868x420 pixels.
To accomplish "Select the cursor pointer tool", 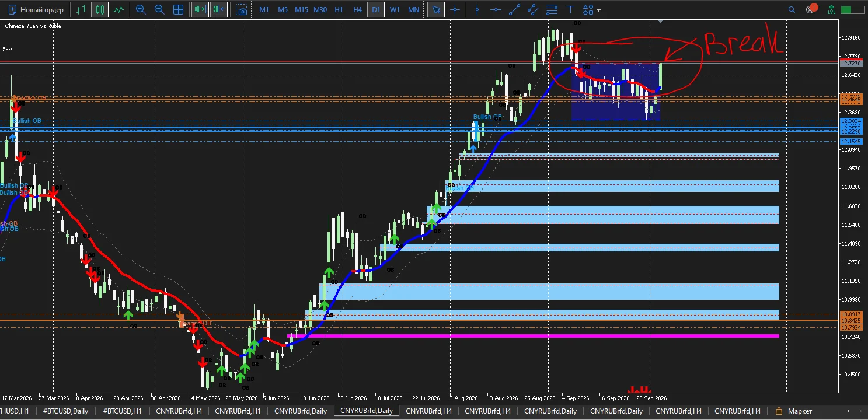I will [435, 10].
